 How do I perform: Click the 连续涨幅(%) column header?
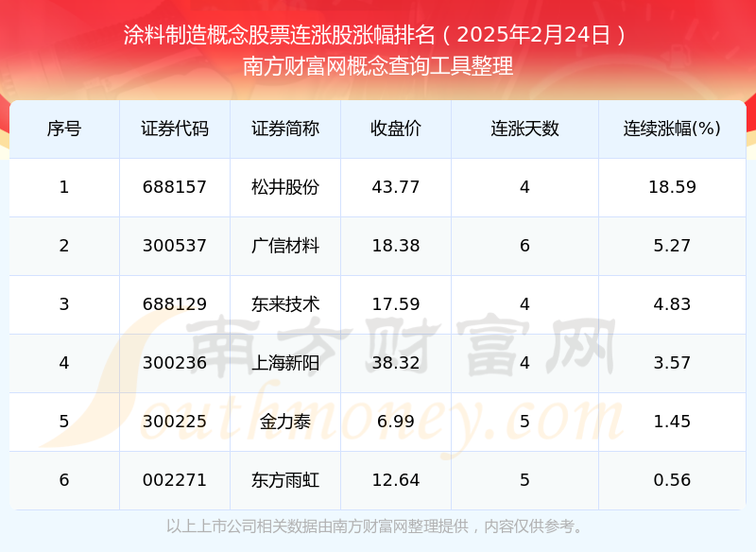pyautogui.click(x=672, y=129)
